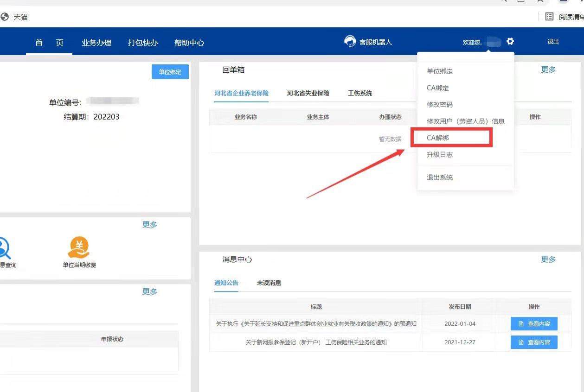Select CA绑定 menu entry

pyautogui.click(x=438, y=88)
